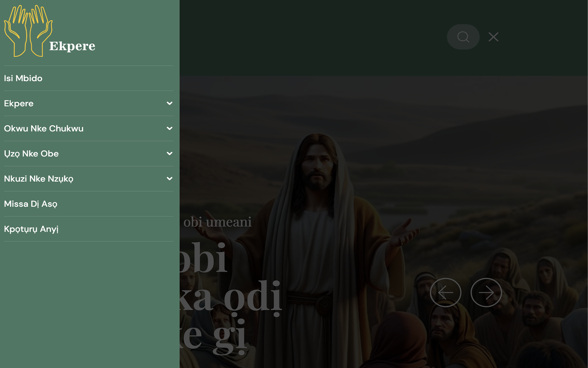Expand the Ekpere submenu chevron
This screenshot has height=368, width=588.
coord(169,103)
